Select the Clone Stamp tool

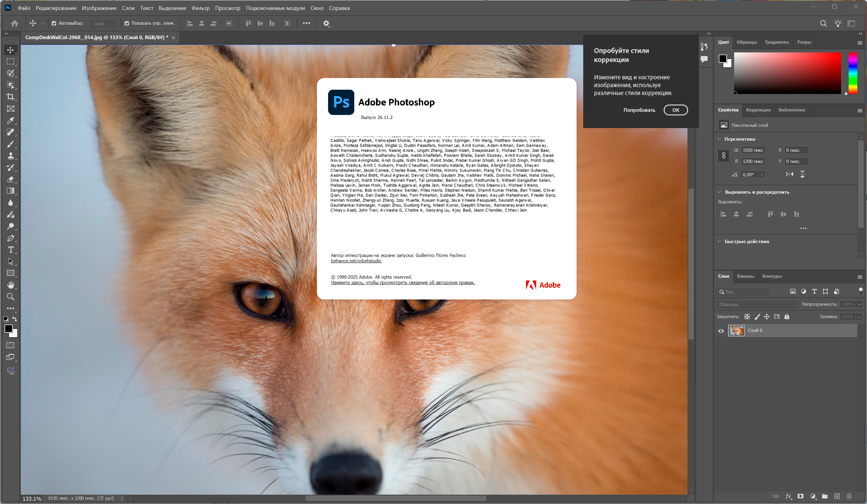(11, 156)
